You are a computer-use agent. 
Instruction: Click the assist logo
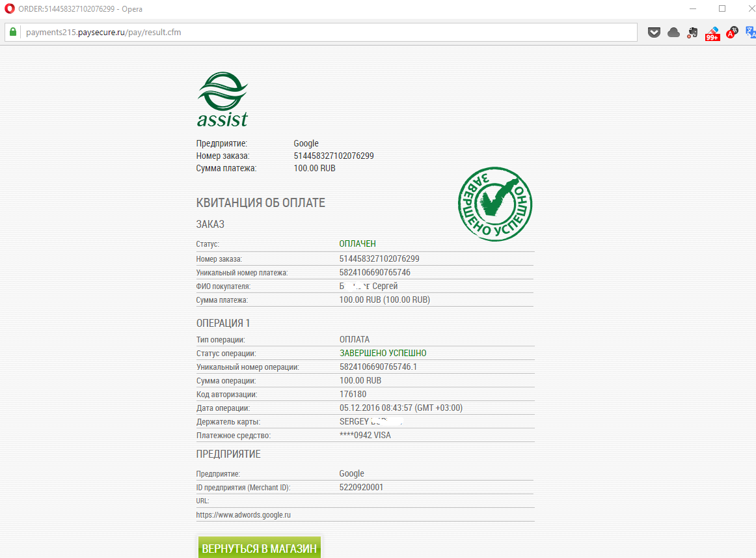223,100
